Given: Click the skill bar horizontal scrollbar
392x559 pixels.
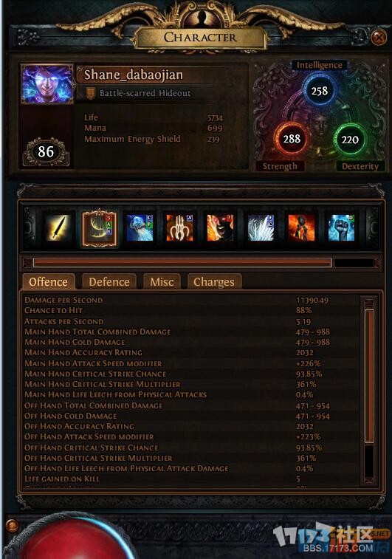Looking at the screenshot, I should (x=201, y=263).
